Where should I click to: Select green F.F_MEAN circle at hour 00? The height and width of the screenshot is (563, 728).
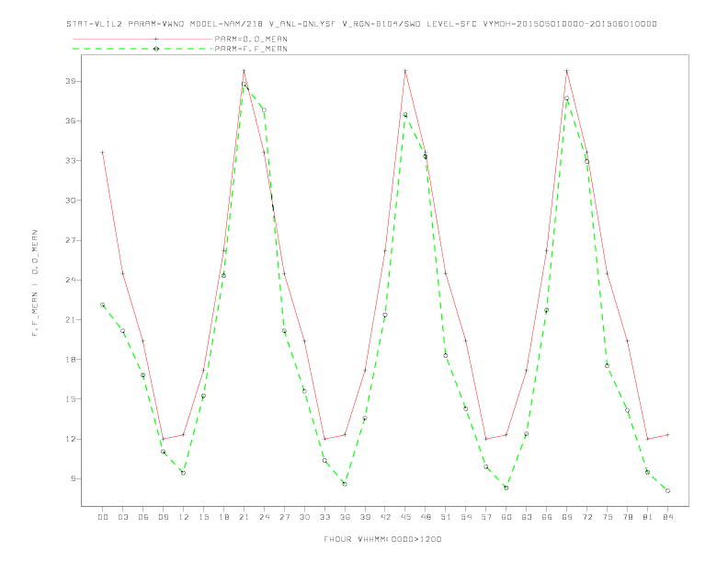point(103,304)
